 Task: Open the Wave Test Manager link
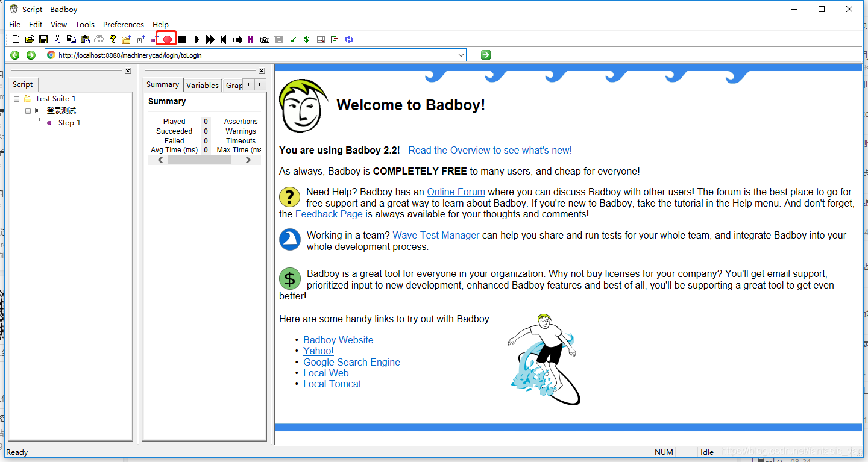click(436, 236)
